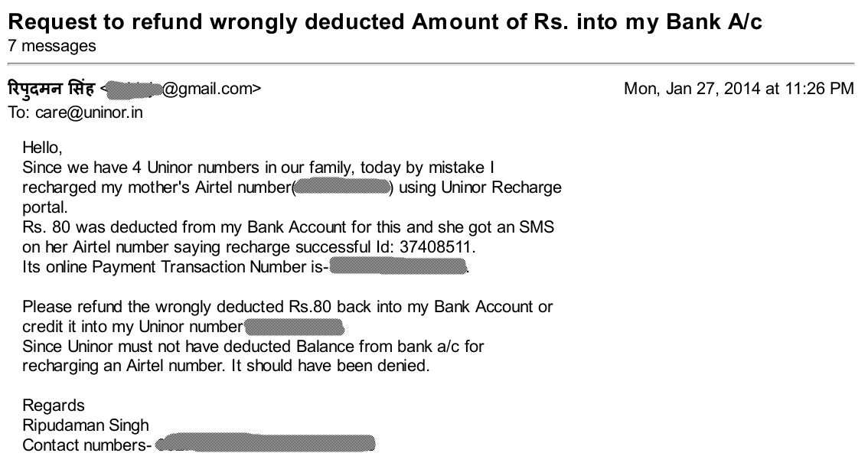Click the signature name Ripudaman Singh
The height and width of the screenshot is (466, 868).
pos(86,425)
